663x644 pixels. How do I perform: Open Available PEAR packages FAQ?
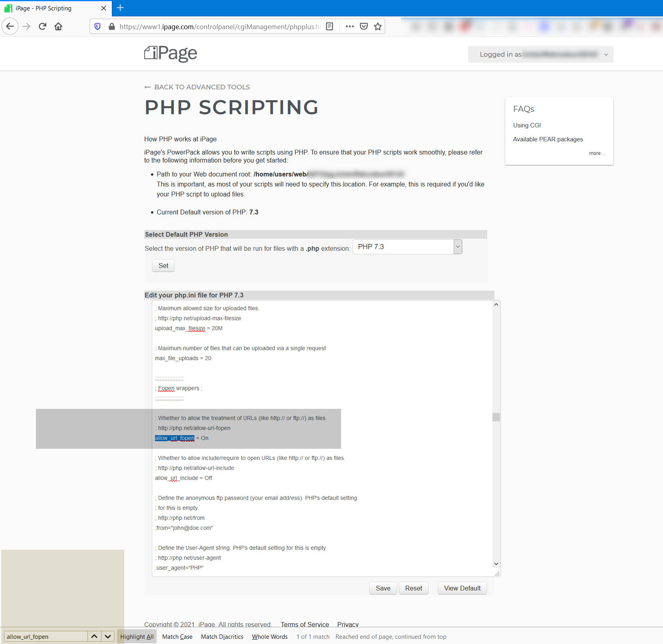(x=548, y=139)
